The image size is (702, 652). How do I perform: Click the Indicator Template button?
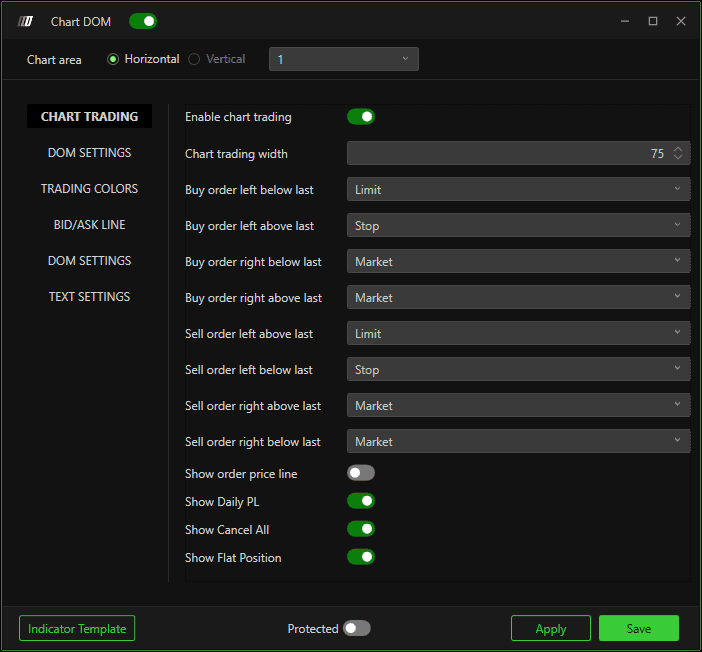point(77,628)
